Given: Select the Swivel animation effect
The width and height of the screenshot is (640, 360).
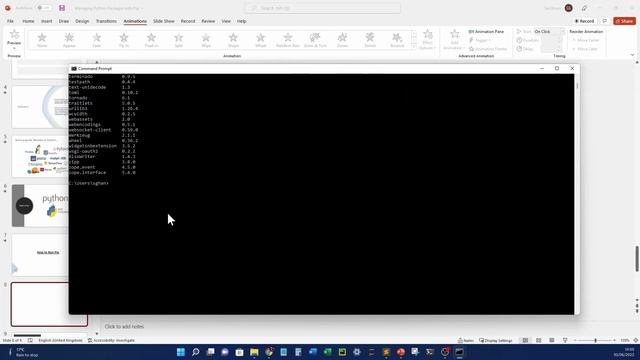Looking at the screenshot, I should [x=370, y=40].
